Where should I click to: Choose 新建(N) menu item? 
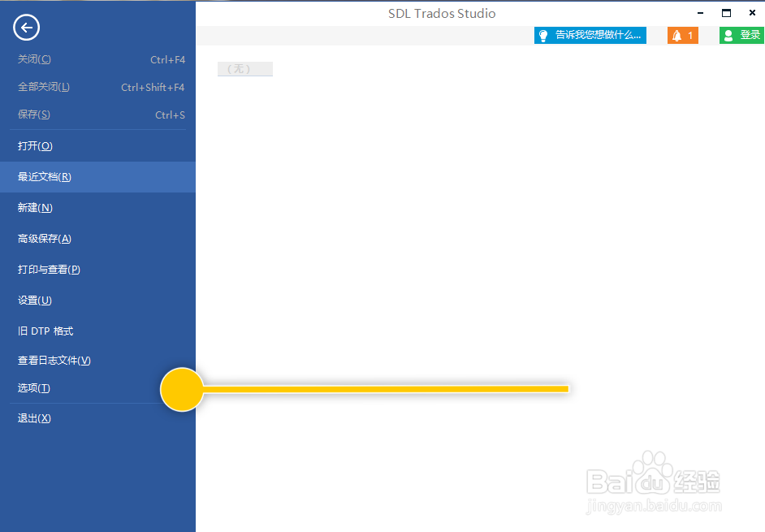[x=97, y=207]
